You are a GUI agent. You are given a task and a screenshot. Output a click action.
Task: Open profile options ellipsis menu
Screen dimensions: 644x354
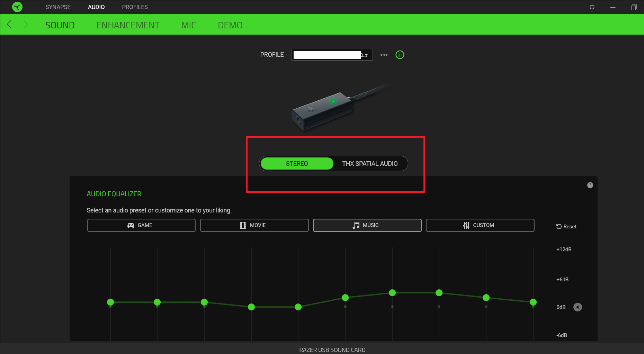point(384,55)
